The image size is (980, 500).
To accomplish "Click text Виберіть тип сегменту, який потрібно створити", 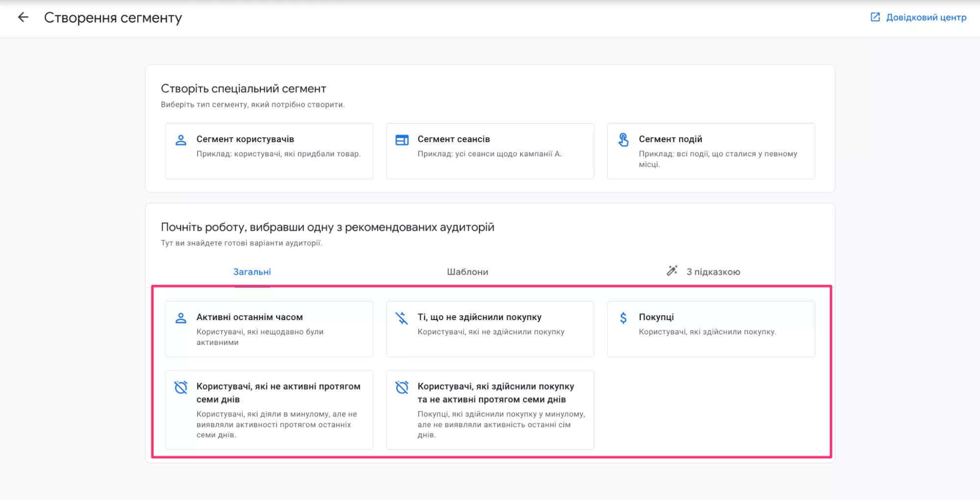I will click(253, 104).
